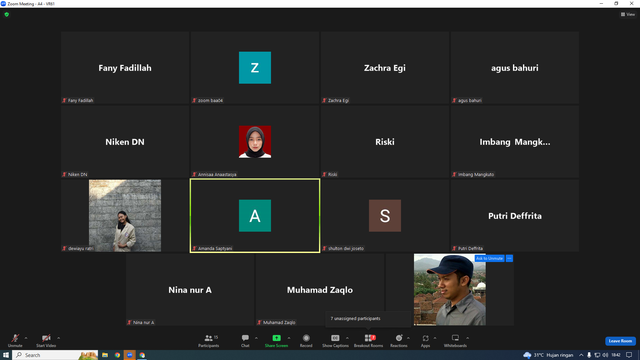Click the Niken DN name label
Viewport: 640px width, 360px height.
[78, 174]
